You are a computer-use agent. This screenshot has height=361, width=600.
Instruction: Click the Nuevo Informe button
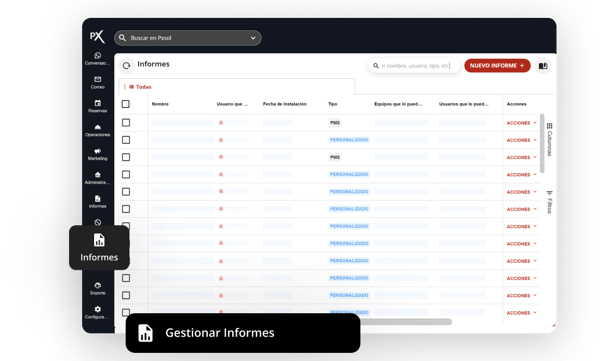click(x=497, y=65)
